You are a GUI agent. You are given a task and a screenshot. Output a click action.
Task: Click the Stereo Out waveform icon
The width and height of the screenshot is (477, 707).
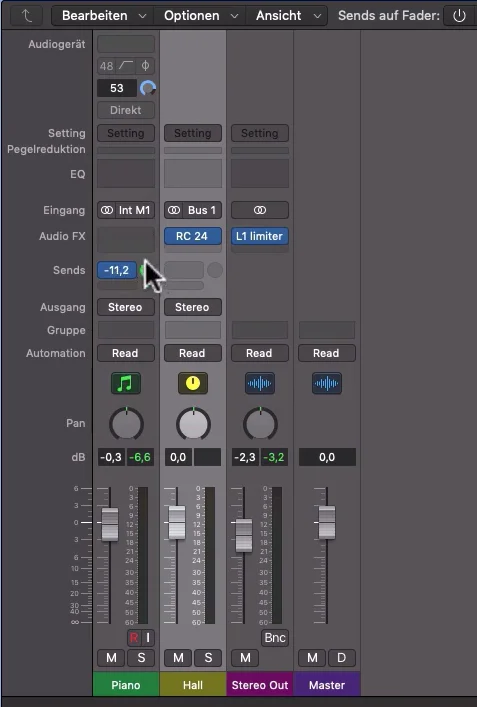260,383
